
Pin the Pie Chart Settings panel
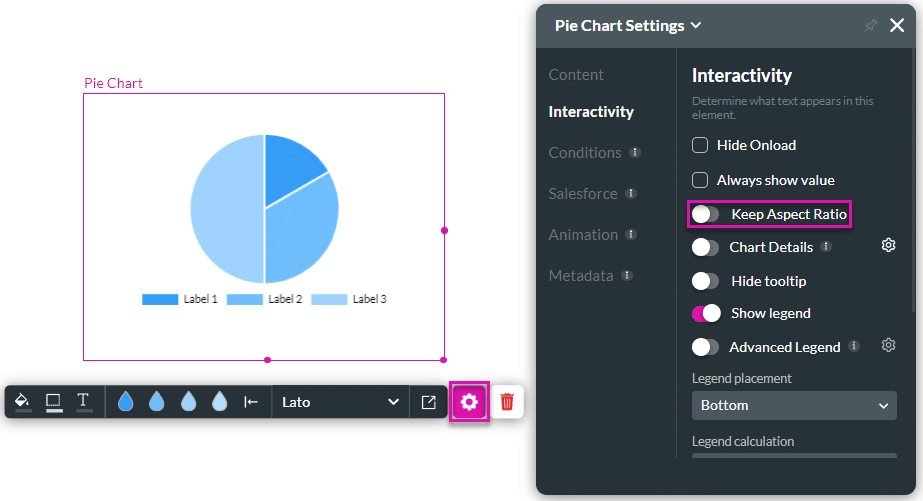click(x=871, y=25)
